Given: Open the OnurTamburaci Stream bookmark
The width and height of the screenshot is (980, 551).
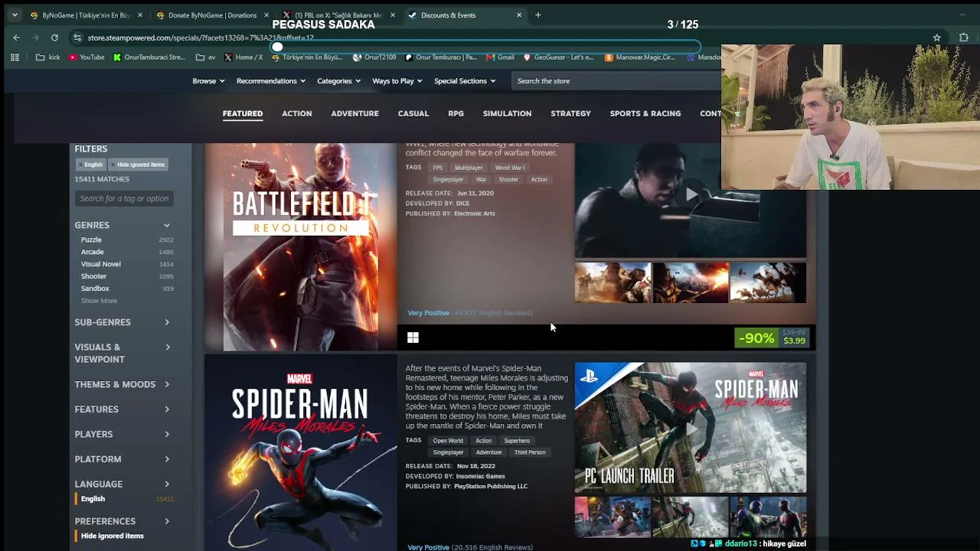Looking at the screenshot, I should tap(149, 57).
